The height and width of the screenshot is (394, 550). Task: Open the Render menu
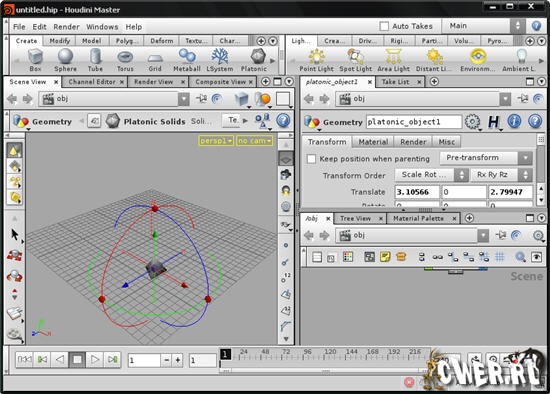pyautogui.click(x=66, y=27)
